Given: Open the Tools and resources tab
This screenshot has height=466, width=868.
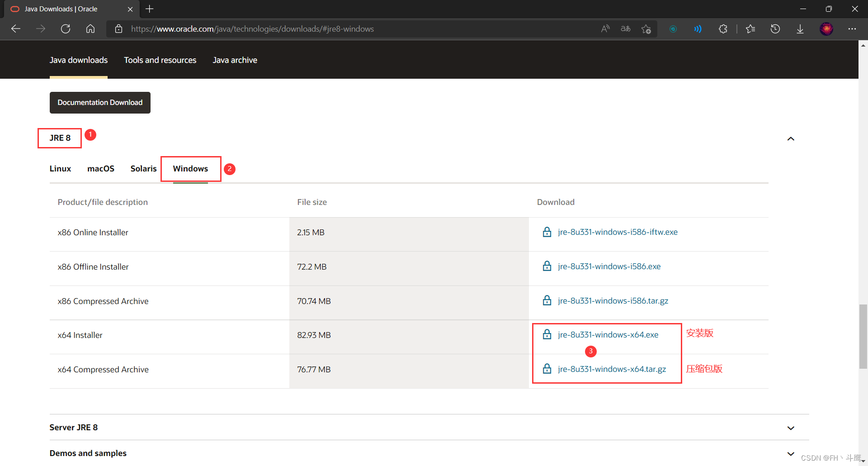Looking at the screenshot, I should [x=160, y=60].
